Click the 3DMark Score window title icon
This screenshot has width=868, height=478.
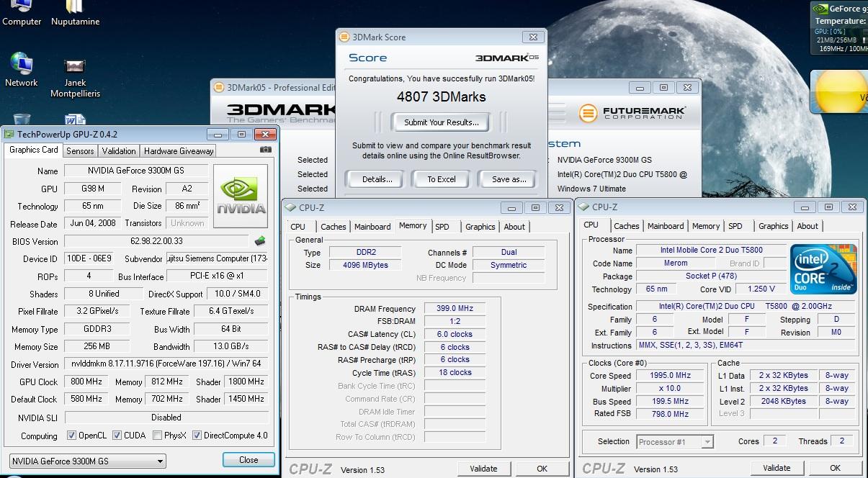point(345,37)
